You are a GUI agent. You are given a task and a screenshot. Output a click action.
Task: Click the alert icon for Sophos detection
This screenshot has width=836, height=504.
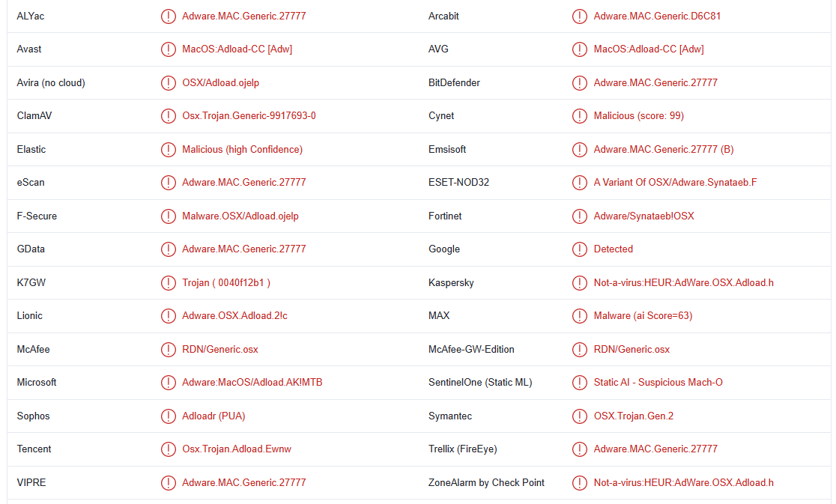(169, 416)
